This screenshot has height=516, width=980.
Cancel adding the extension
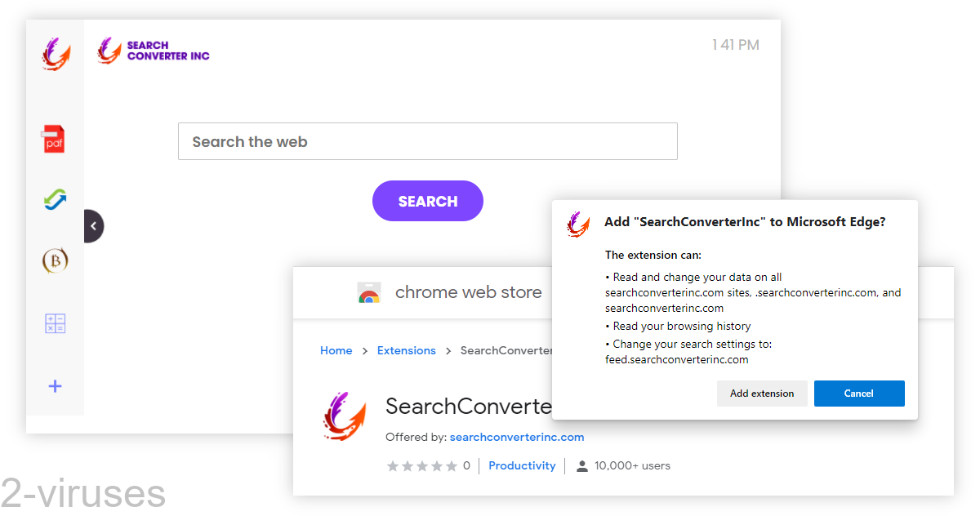[859, 393]
